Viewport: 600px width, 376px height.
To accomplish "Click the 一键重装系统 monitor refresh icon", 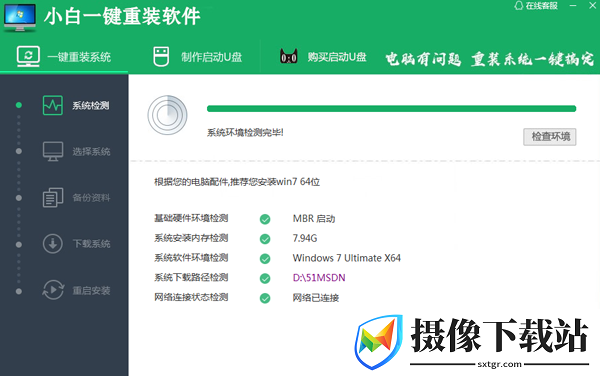I will tap(28, 57).
